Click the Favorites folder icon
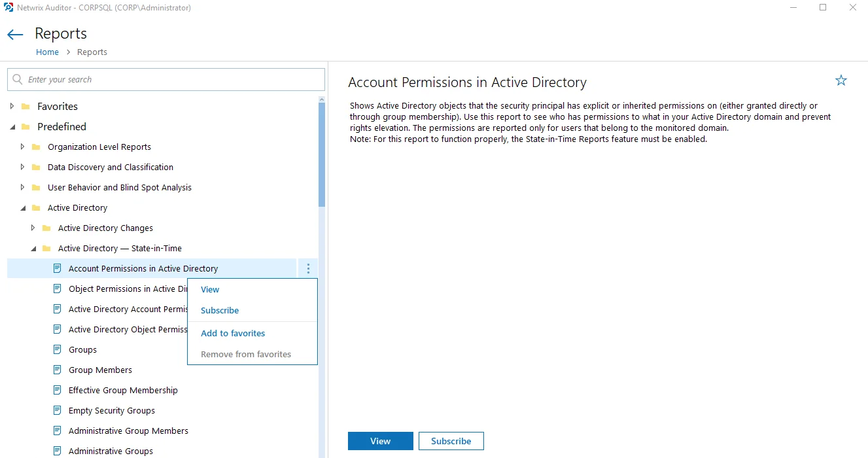Viewport: 868px width, 458px height. tap(26, 106)
